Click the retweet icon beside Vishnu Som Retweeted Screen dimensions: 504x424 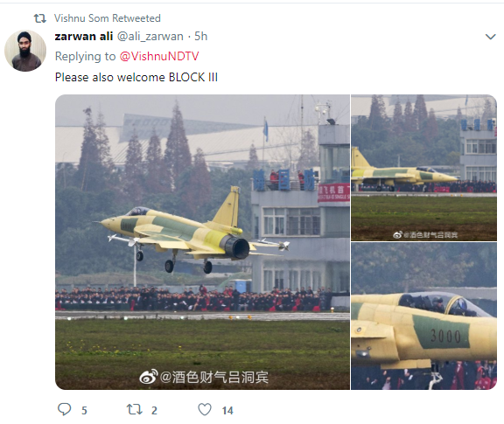[x=40, y=18]
